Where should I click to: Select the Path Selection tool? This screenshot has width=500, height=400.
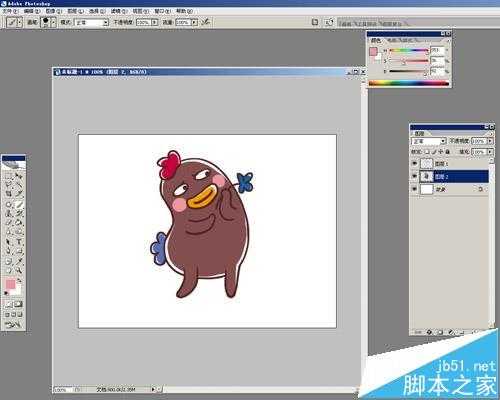point(8,241)
